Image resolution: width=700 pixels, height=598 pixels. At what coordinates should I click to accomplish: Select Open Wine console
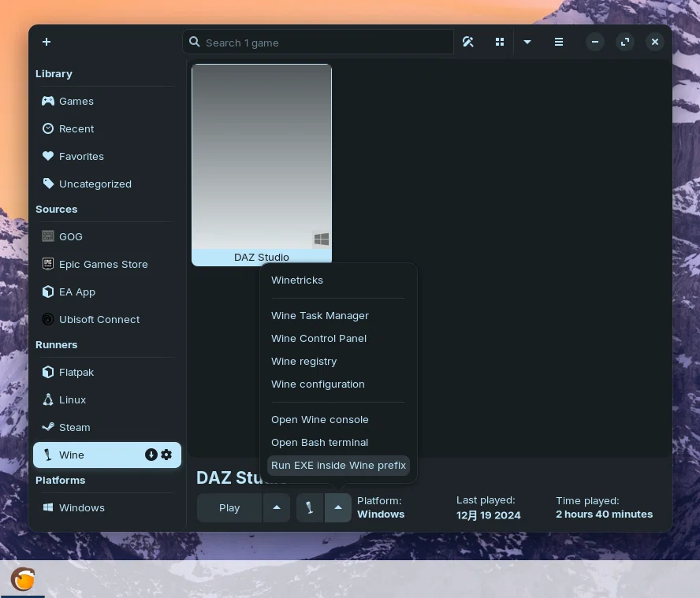coord(338,419)
